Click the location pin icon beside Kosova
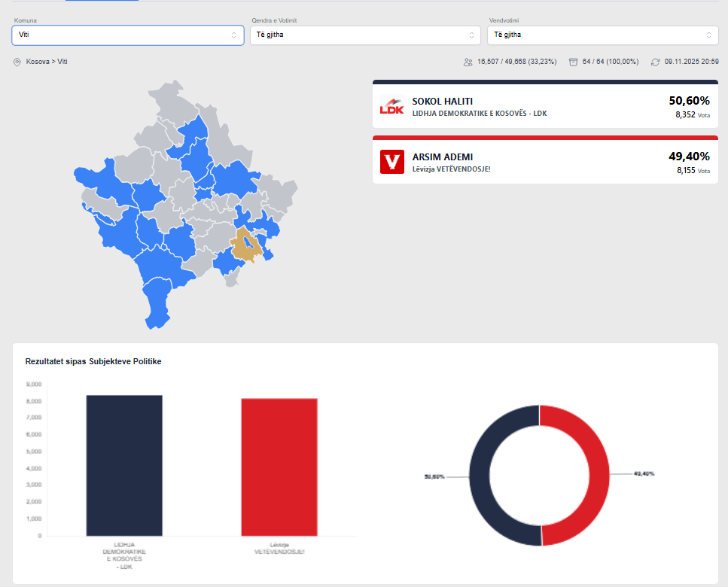Screen dimensions: 728x587 click(x=17, y=62)
